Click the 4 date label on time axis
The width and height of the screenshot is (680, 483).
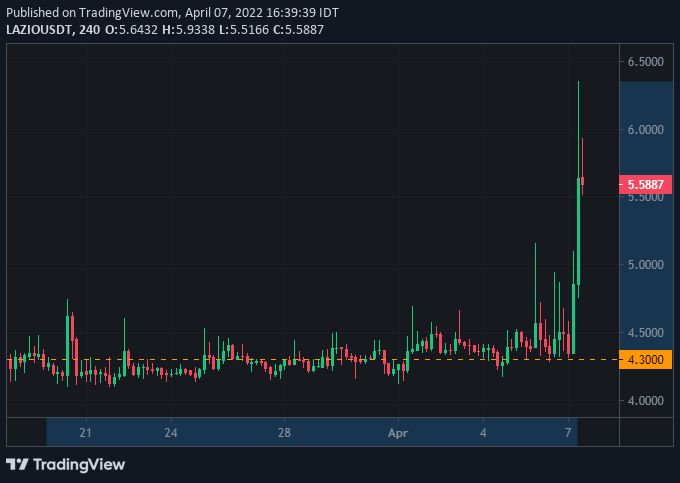pyautogui.click(x=483, y=433)
